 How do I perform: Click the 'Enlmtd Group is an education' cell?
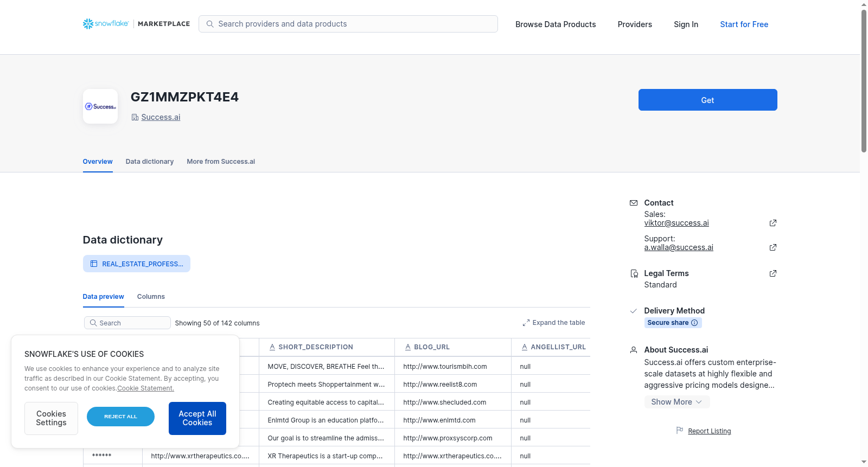pos(327,420)
